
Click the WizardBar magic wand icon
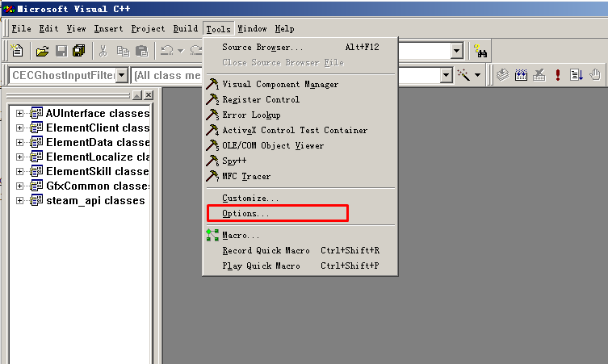coord(463,74)
